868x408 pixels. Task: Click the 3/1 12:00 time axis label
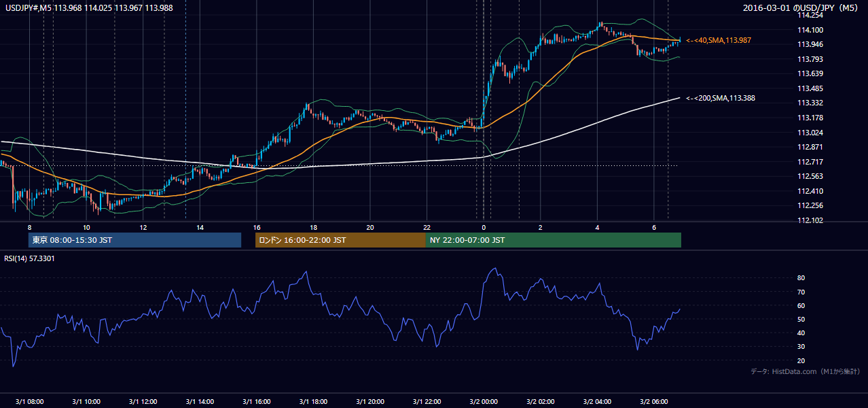pos(143,401)
